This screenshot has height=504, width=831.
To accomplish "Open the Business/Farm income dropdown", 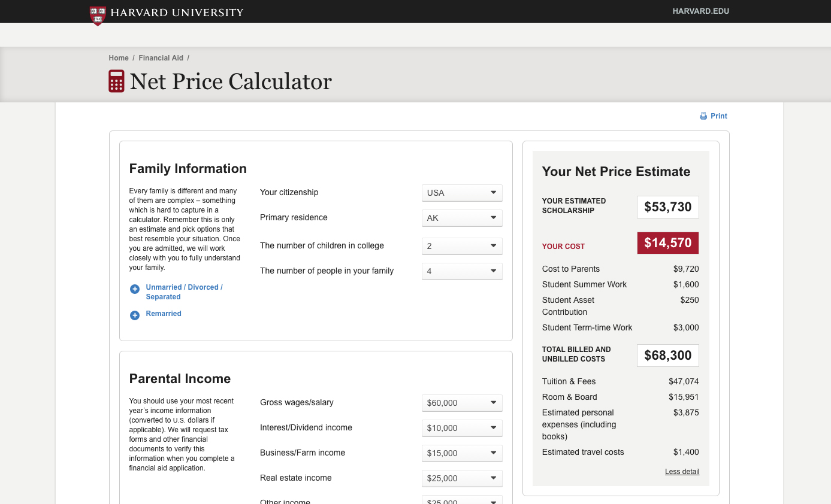I will click(462, 453).
